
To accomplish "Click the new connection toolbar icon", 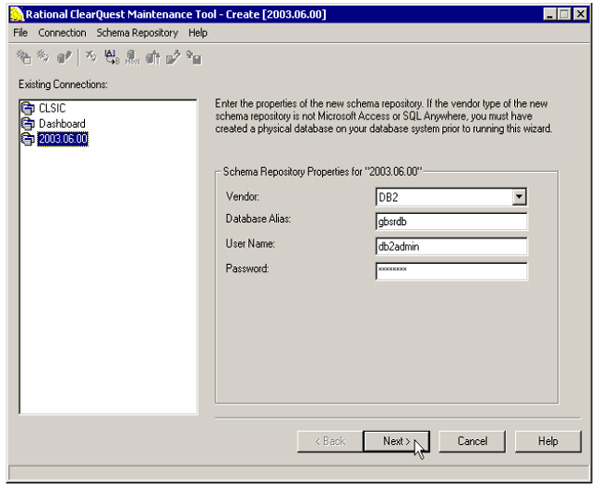I will point(24,57).
